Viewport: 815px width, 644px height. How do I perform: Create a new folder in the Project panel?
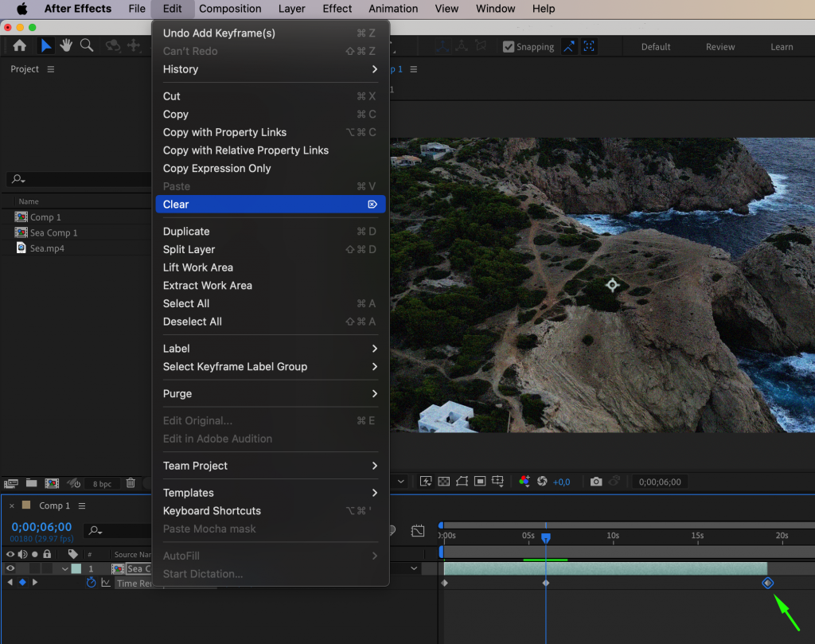pos(31,483)
